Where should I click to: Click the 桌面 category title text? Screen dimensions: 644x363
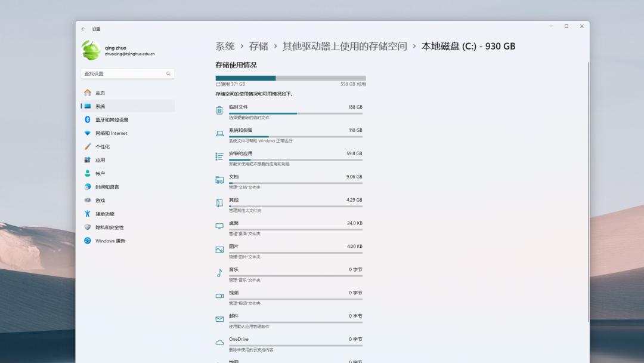click(234, 223)
